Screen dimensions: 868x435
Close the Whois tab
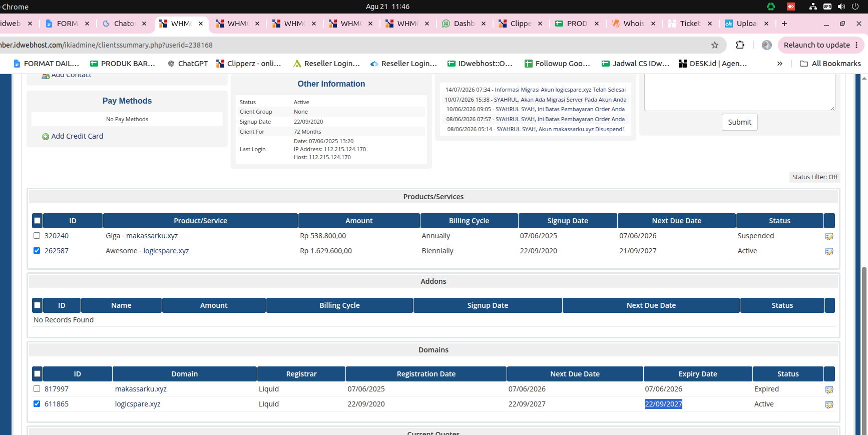[x=653, y=24]
